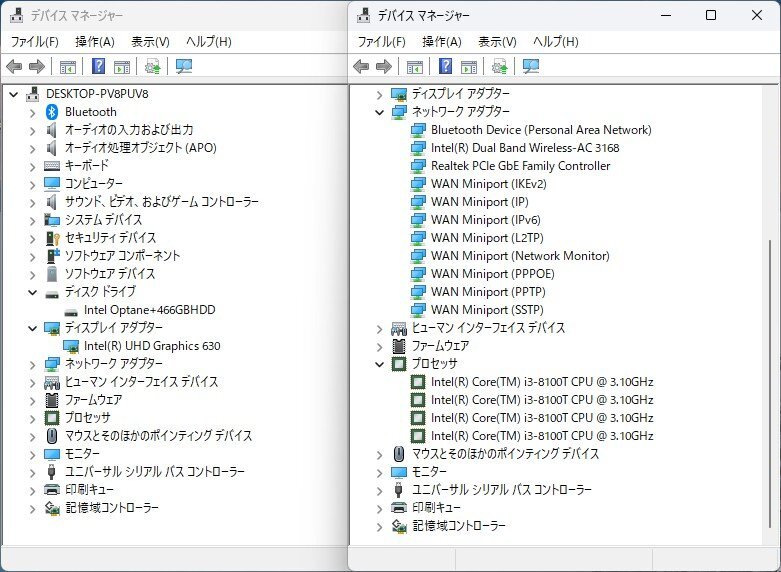
Task: Click update driver gear icon in left window
Action: tap(152, 66)
